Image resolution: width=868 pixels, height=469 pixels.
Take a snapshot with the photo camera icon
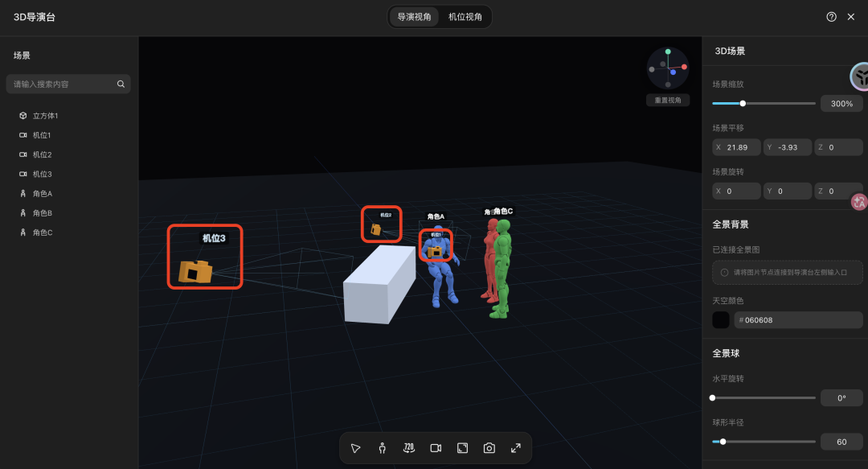[x=489, y=448]
